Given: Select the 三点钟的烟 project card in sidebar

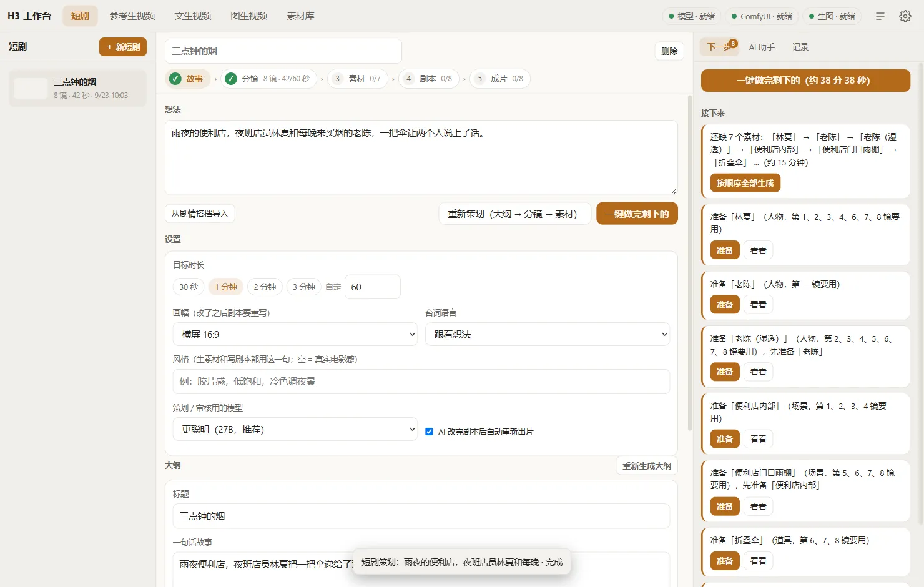Looking at the screenshot, I should click(x=77, y=88).
